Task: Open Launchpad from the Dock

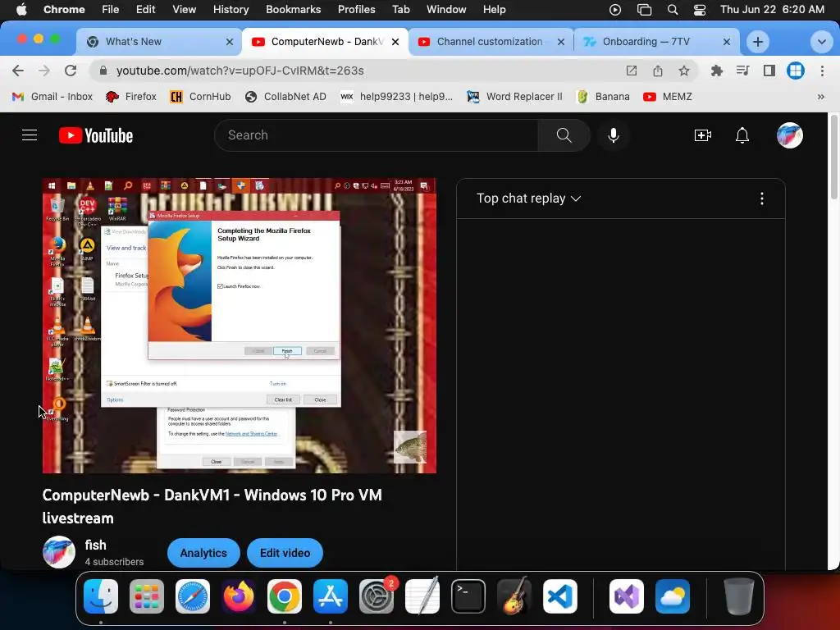Action: coord(147,596)
